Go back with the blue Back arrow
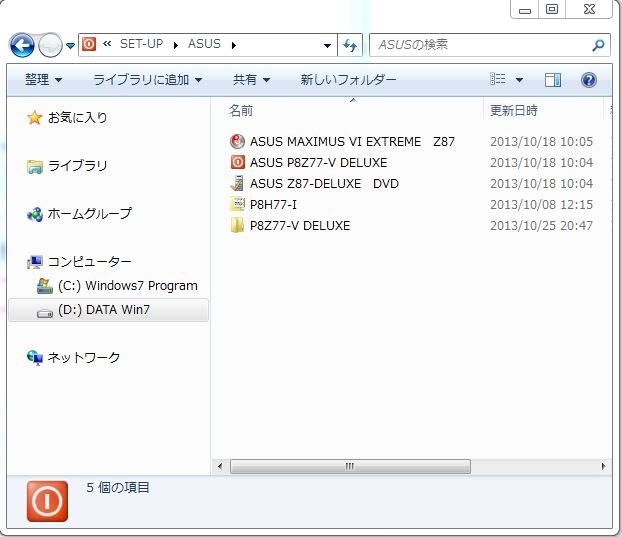 tap(22, 45)
